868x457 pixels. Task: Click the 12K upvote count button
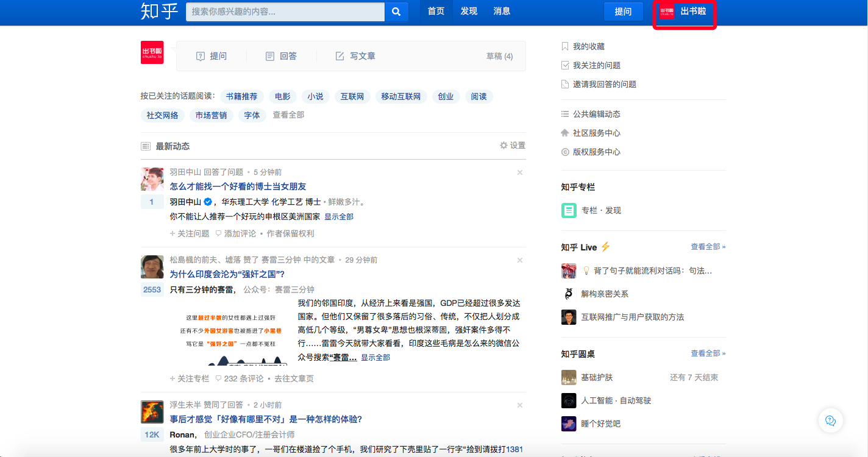click(x=152, y=435)
